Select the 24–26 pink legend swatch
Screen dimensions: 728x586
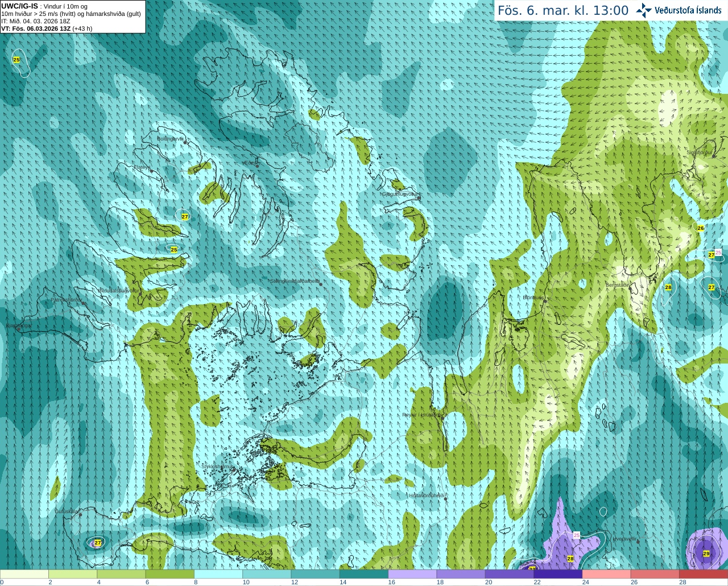[x=607, y=574]
